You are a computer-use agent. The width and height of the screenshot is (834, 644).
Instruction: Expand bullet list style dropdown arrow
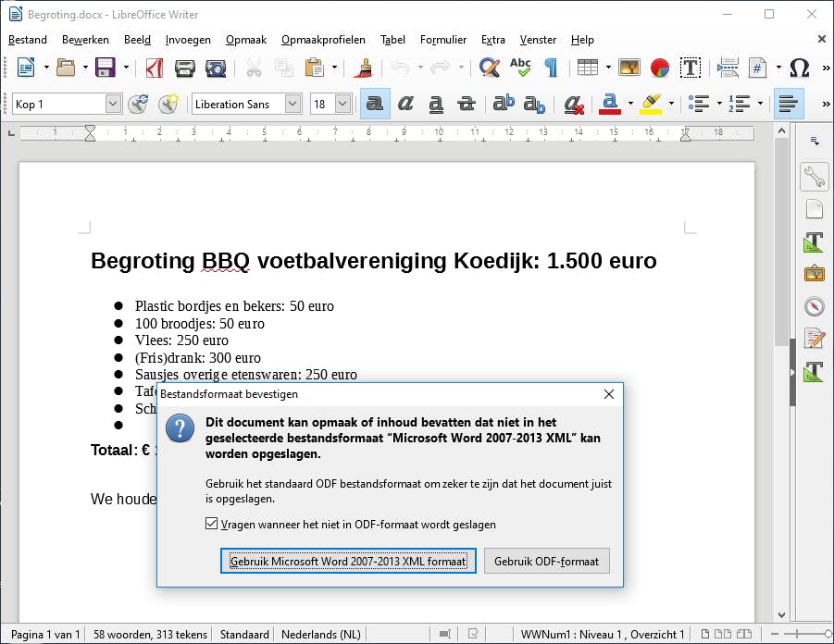719,104
